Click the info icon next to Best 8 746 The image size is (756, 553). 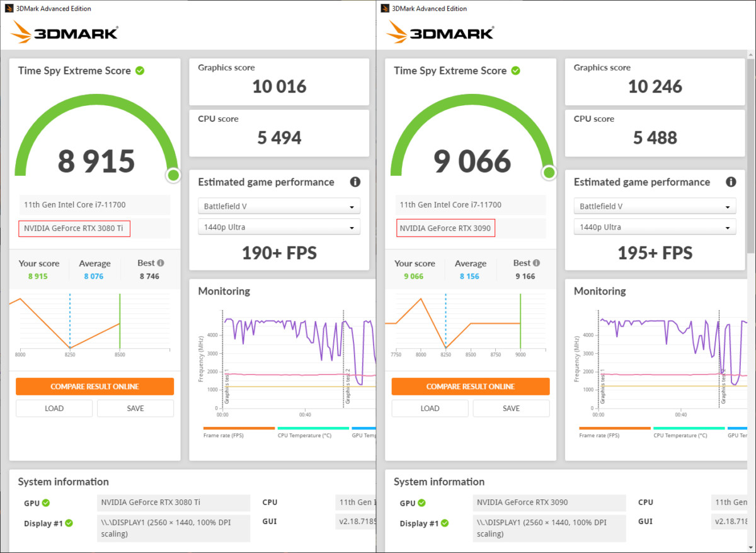pyautogui.click(x=161, y=263)
